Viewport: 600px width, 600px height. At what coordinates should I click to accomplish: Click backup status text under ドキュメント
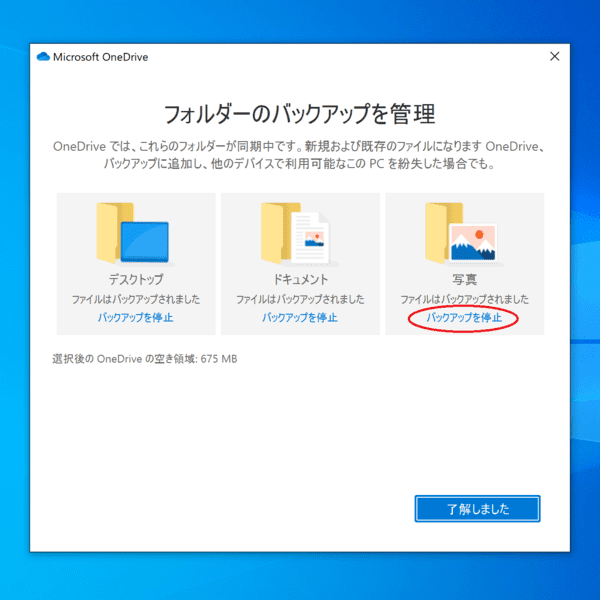(x=300, y=299)
